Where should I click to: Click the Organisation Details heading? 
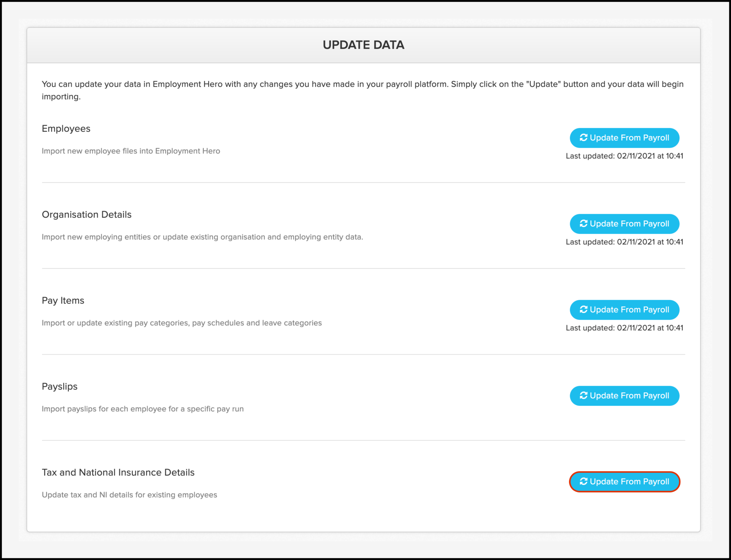click(87, 215)
